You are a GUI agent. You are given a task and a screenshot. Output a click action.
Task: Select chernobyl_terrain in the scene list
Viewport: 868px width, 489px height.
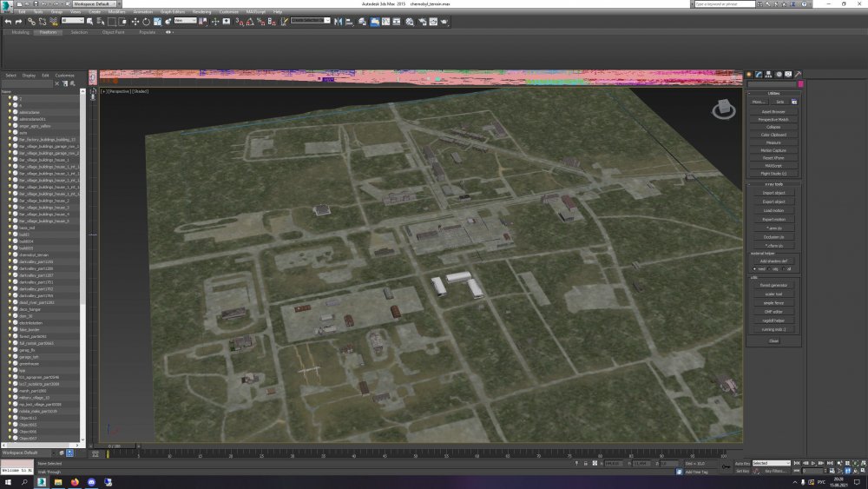(x=35, y=254)
